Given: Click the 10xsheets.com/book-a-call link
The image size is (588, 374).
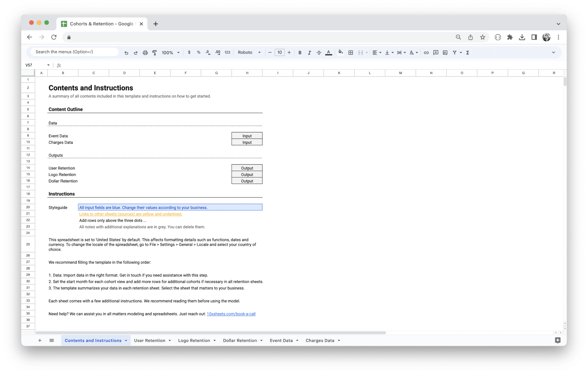Looking at the screenshot, I should coord(231,314).
